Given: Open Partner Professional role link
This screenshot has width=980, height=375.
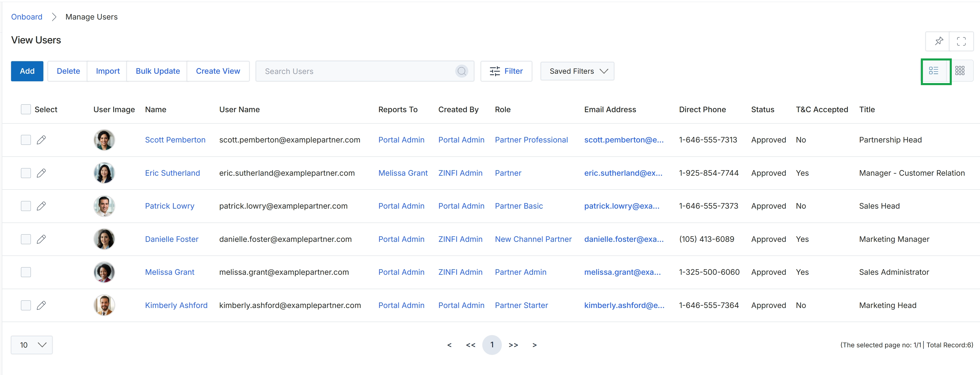Looking at the screenshot, I should 531,140.
